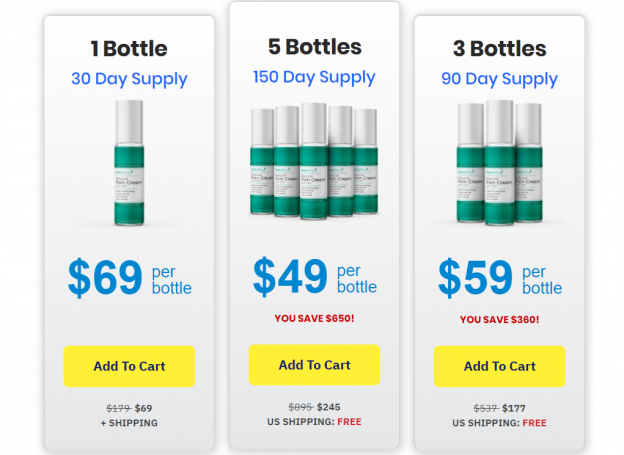Image resolution: width=624 pixels, height=455 pixels.
Task: Add the 1 Bottle package to cart
Action: click(129, 366)
